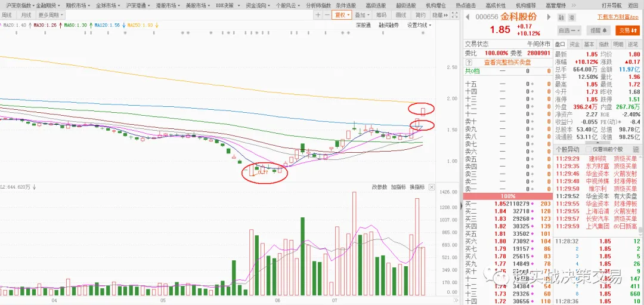Open 个股风云 menu
Viewport: 644px width, 305px height.
288,5
